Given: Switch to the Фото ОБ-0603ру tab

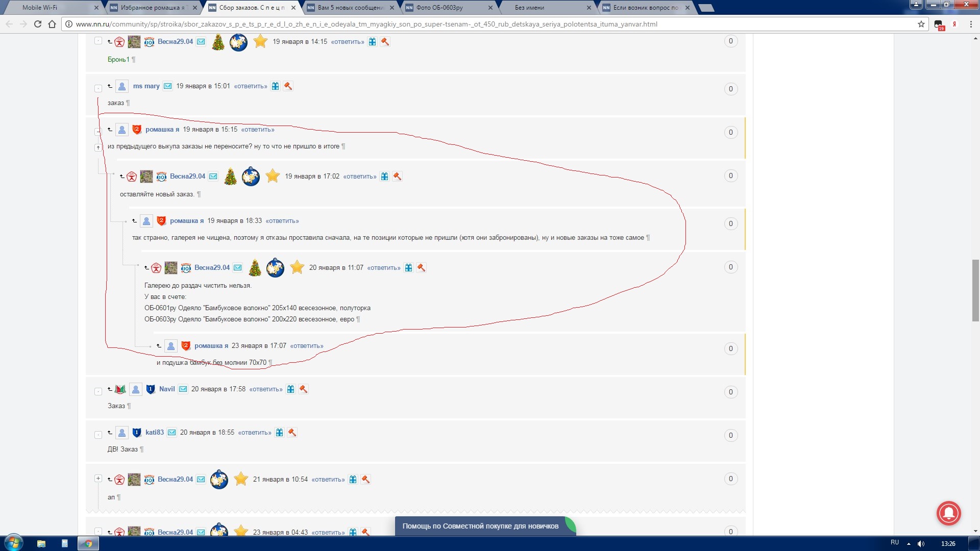Looking at the screenshot, I should coord(439,8).
